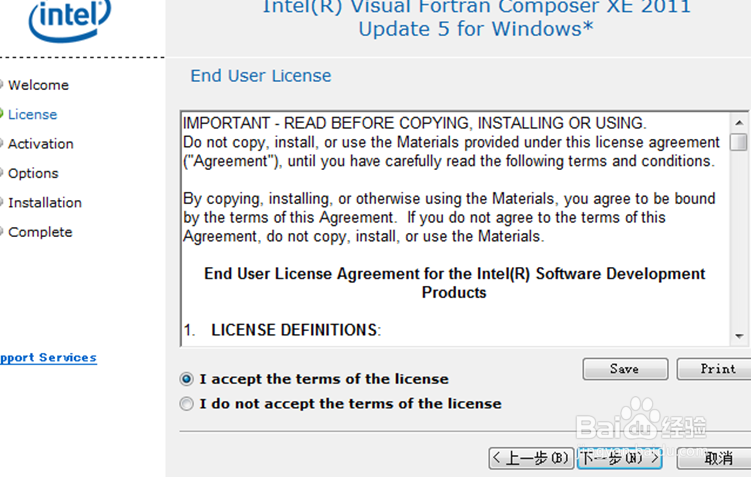Select the Options step in sidebar
Viewport: 751px width, 477px height.
[x=33, y=173]
